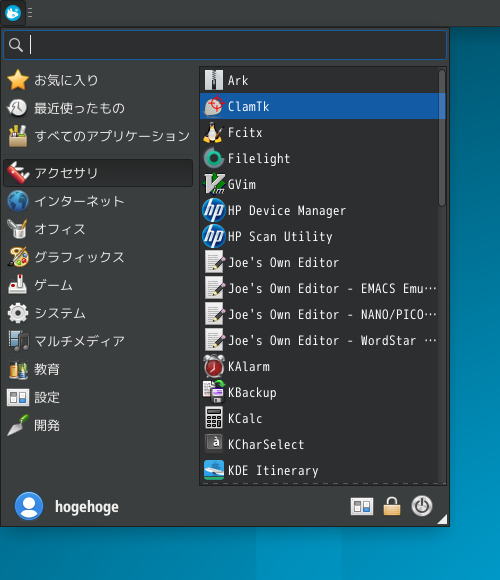Click the hogehoge username label

pos(87,507)
